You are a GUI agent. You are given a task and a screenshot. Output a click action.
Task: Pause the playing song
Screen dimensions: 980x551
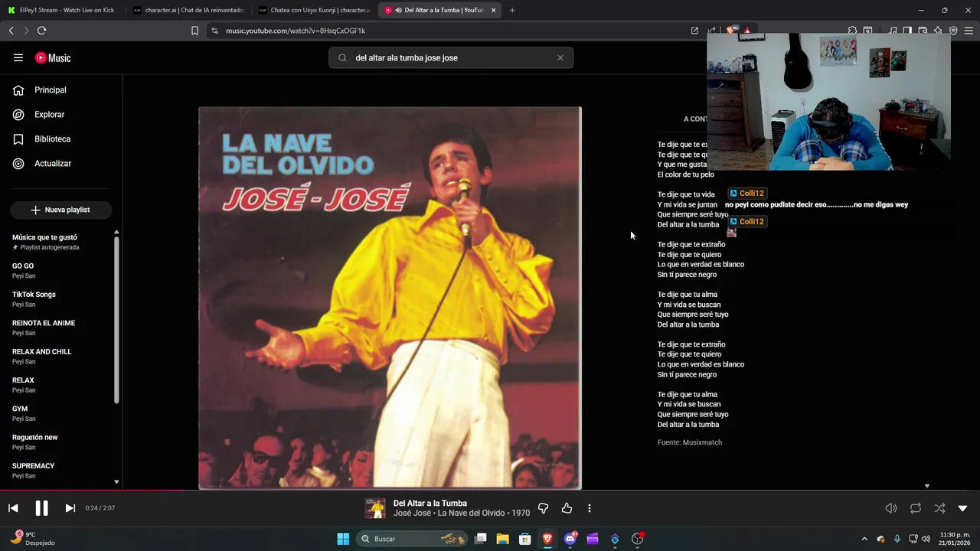[42, 508]
